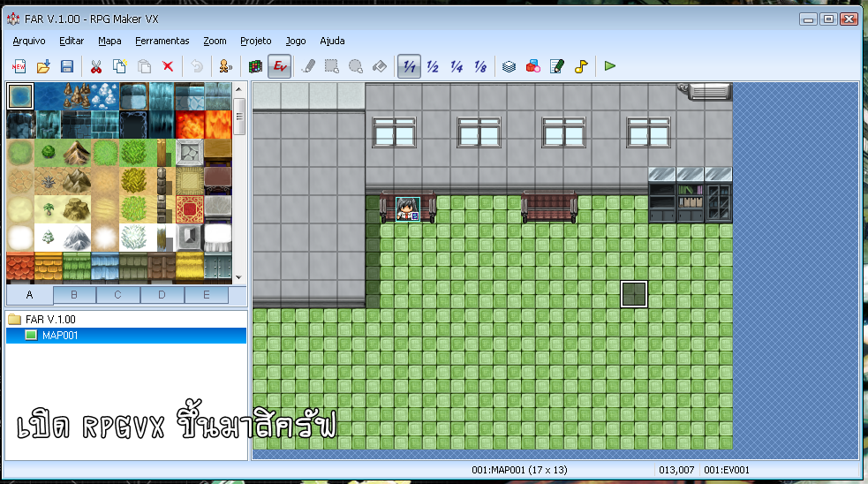Click the 001:MAP001 (17 x 13) status text
The image size is (868, 484).
pyautogui.click(x=519, y=470)
